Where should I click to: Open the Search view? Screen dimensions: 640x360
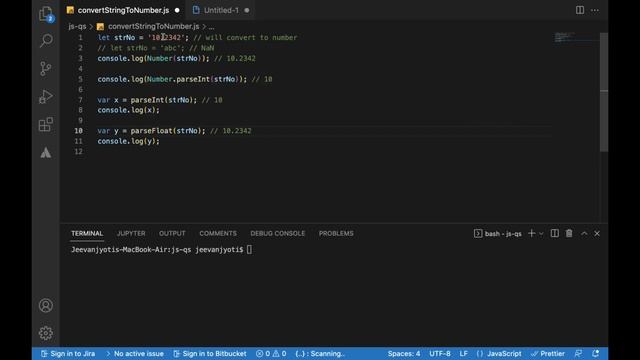(x=46, y=40)
